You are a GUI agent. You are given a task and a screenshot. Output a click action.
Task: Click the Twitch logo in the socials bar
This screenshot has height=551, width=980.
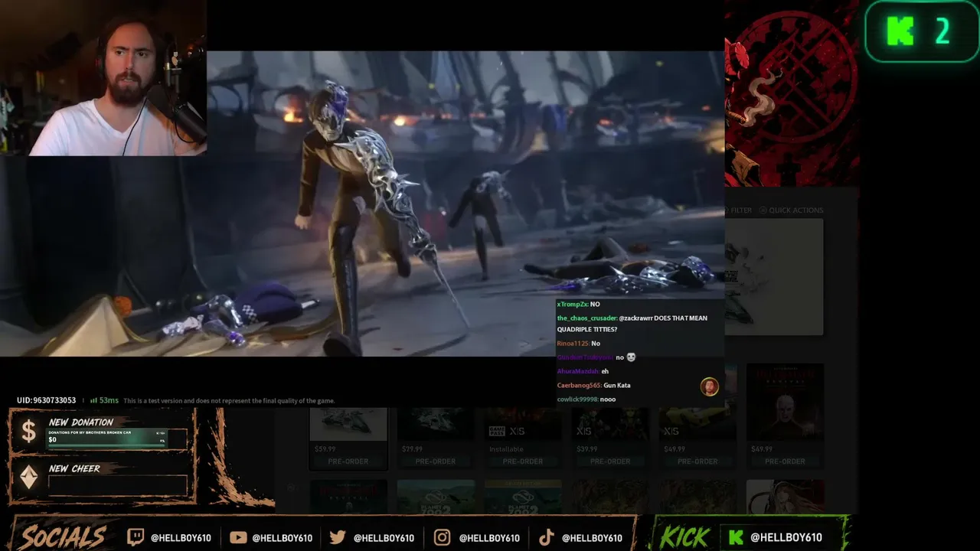click(x=135, y=537)
